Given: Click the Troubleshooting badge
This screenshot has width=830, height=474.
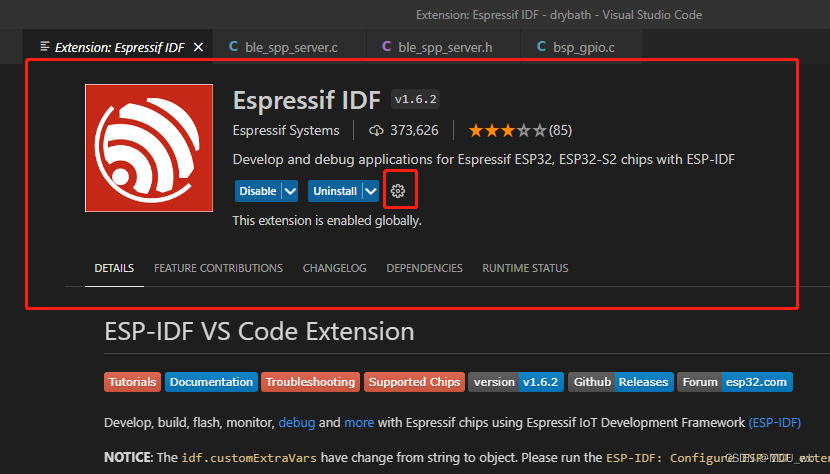Looking at the screenshot, I should [x=310, y=382].
